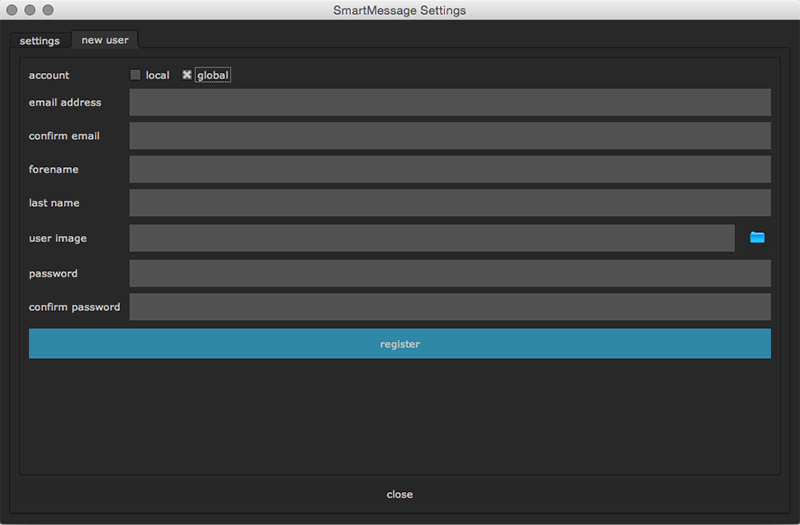Image resolution: width=800 pixels, height=525 pixels.
Task: Enable the local account checkbox
Action: 136,75
